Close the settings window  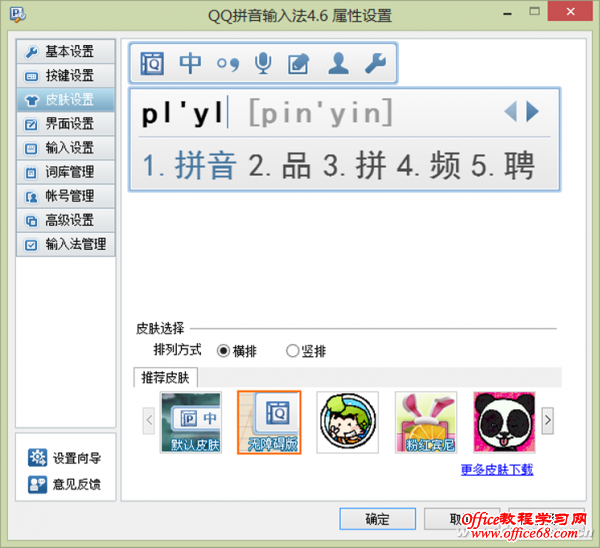click(x=570, y=11)
